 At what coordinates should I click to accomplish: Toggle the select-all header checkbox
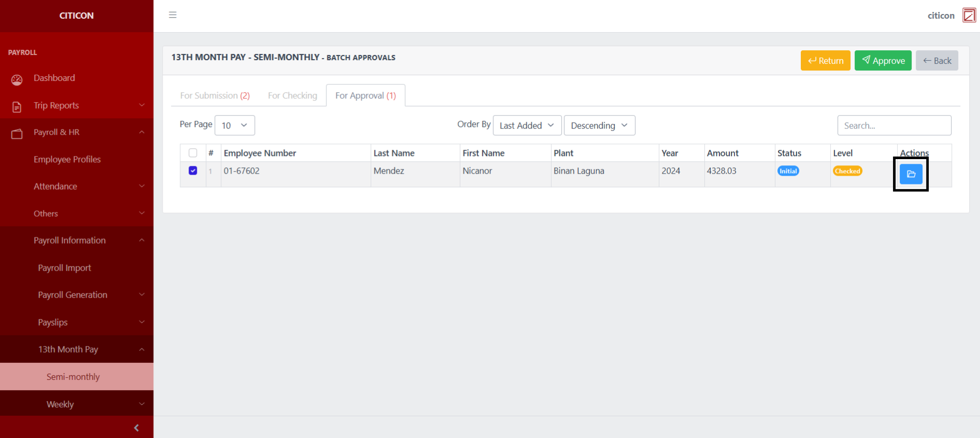click(x=193, y=153)
